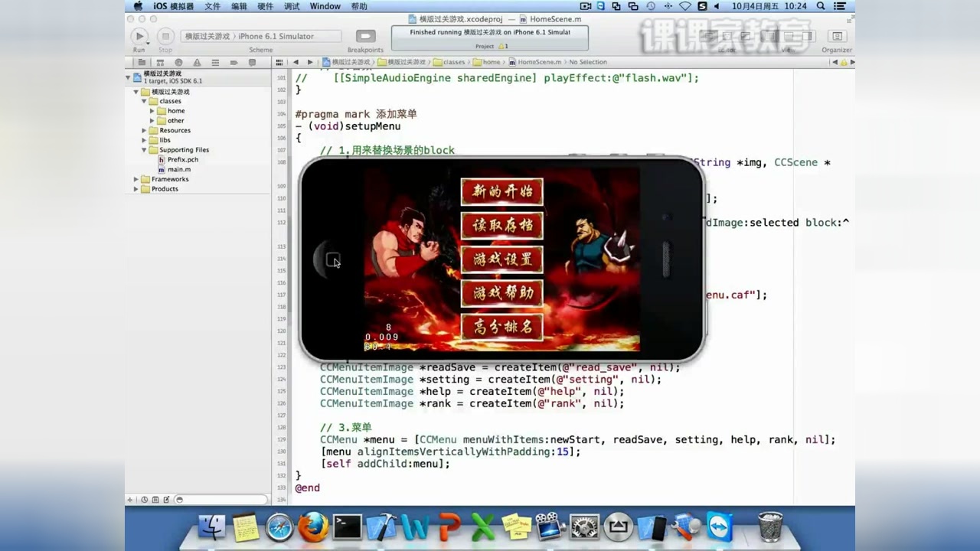Collapse the classes folder
Image resolution: width=980 pixels, height=551 pixels.
coord(144,101)
